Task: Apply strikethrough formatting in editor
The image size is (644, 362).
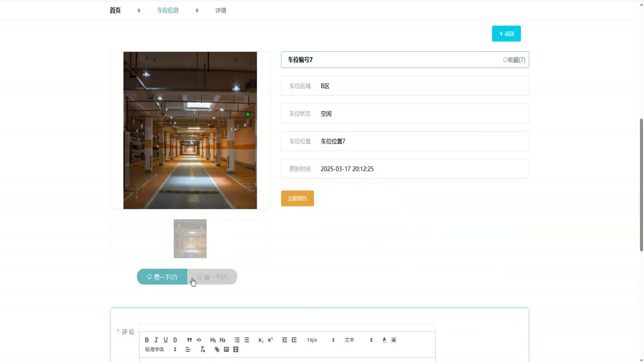Action: 175,340
